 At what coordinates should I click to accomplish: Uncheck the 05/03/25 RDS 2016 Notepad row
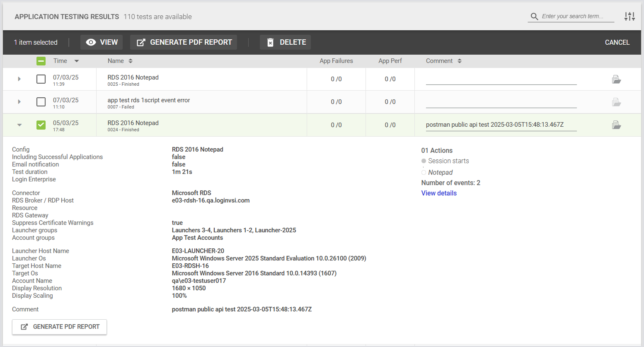point(41,125)
